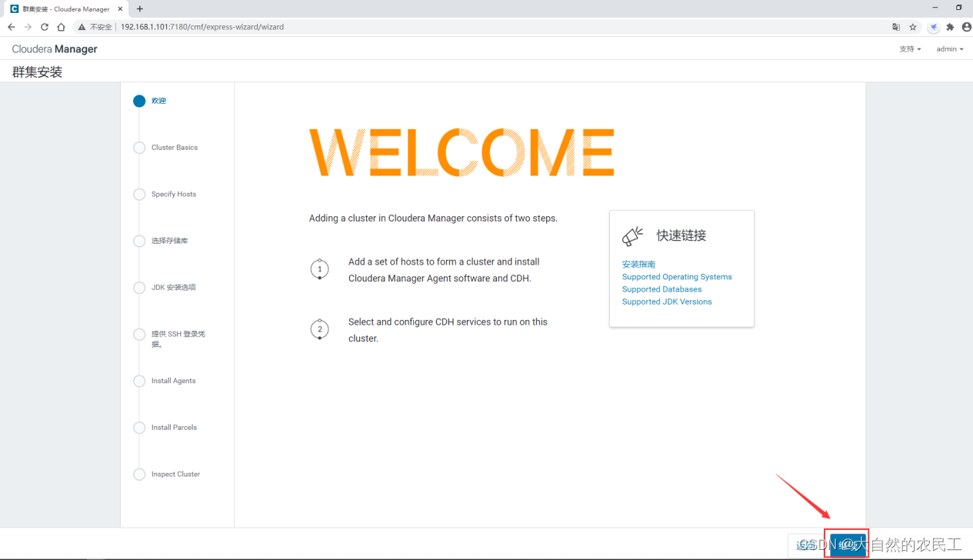Click the WELCOME banner graphic
973x560 pixels.
[462, 152]
